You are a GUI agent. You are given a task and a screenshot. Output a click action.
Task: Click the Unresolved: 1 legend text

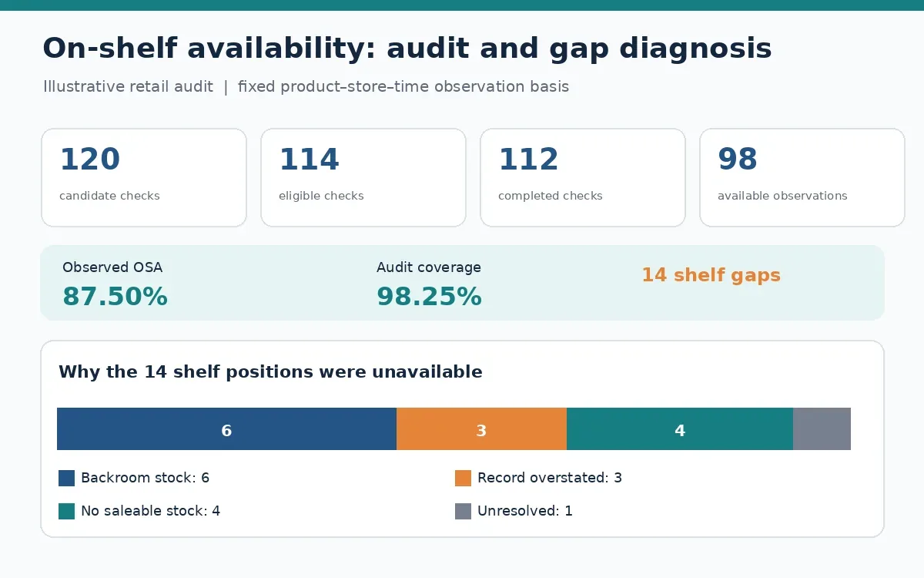click(525, 511)
